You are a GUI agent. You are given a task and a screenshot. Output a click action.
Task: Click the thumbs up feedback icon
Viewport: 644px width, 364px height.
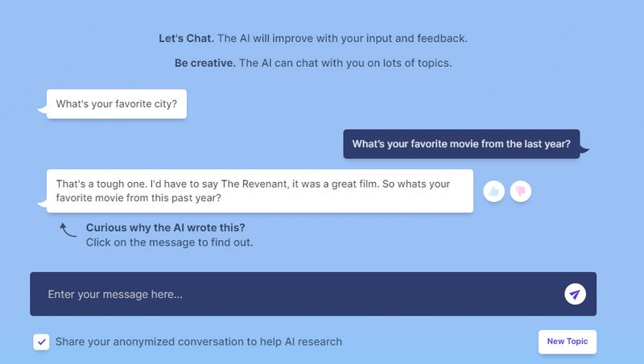coord(494,191)
